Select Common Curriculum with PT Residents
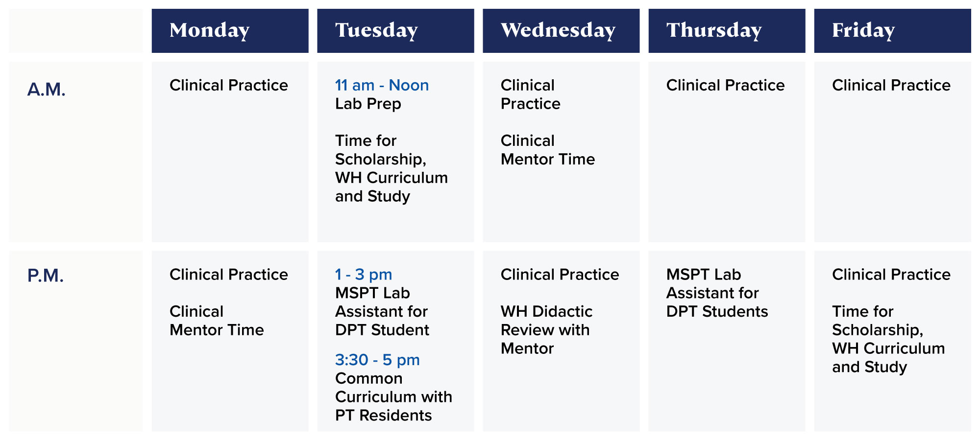 [x=393, y=396]
